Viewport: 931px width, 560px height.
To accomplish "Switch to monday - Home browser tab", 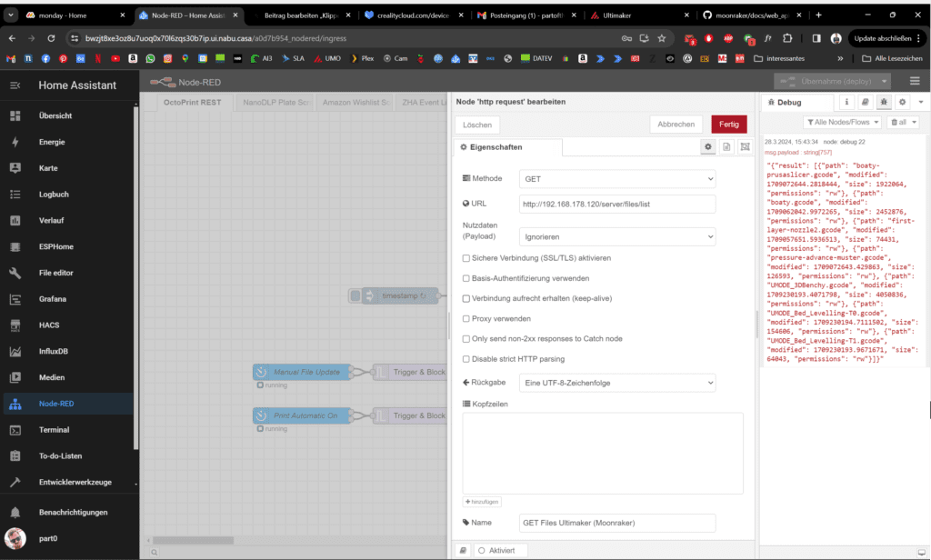I will [x=75, y=15].
